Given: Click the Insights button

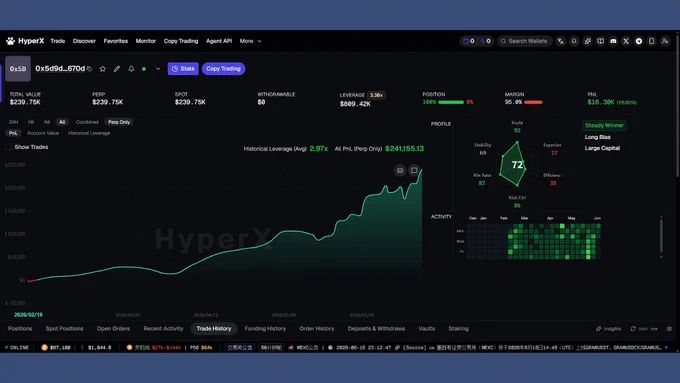Looking at the screenshot, I should 608,329.
